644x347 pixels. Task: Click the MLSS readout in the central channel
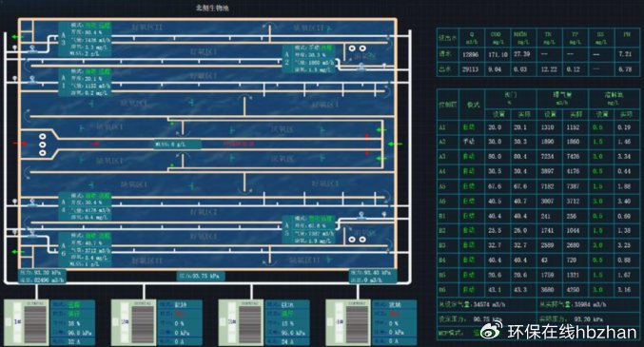click(x=178, y=145)
